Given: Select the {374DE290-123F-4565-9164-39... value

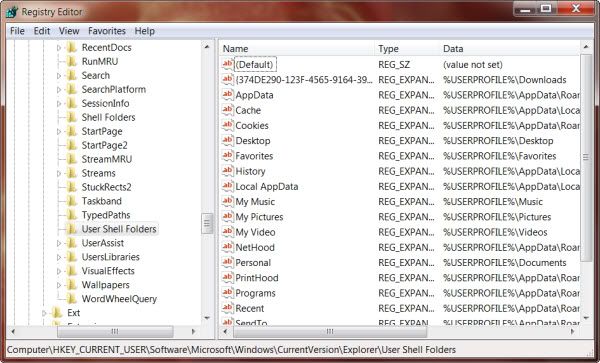Looking at the screenshot, I should pyautogui.click(x=304, y=80).
